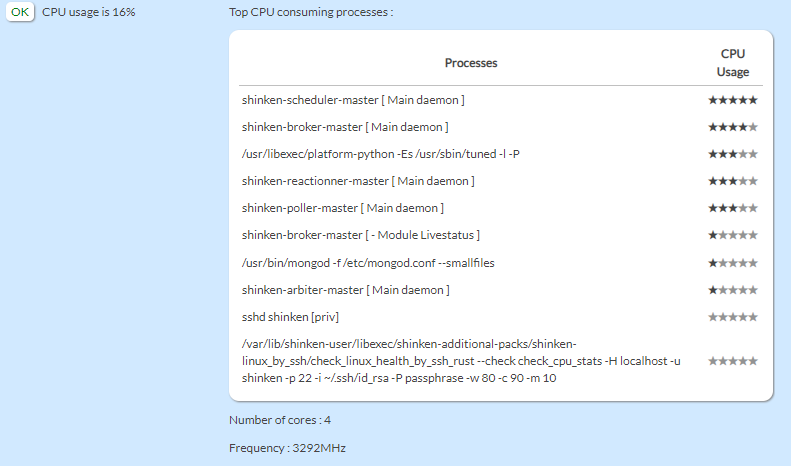Image resolution: width=791 pixels, height=466 pixels.
Task: Select the shinken-scheduler-master process name
Action: 352,100
